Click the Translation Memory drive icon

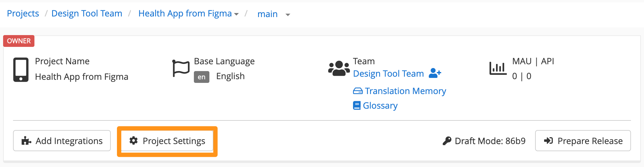click(x=358, y=91)
